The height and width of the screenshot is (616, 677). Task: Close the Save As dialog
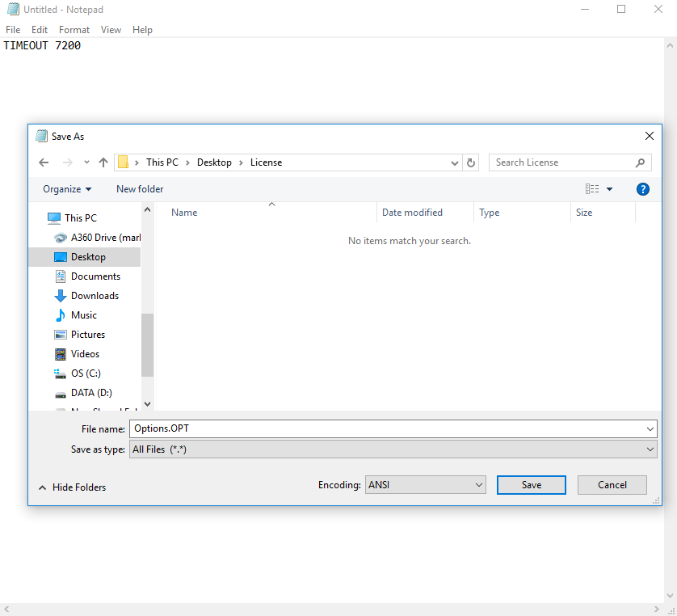pos(649,136)
